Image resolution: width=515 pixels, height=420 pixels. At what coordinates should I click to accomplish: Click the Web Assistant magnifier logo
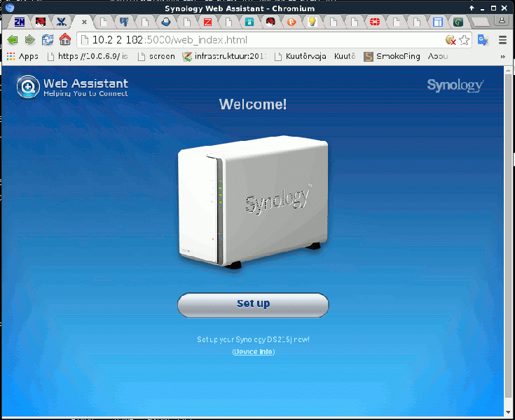click(x=28, y=87)
